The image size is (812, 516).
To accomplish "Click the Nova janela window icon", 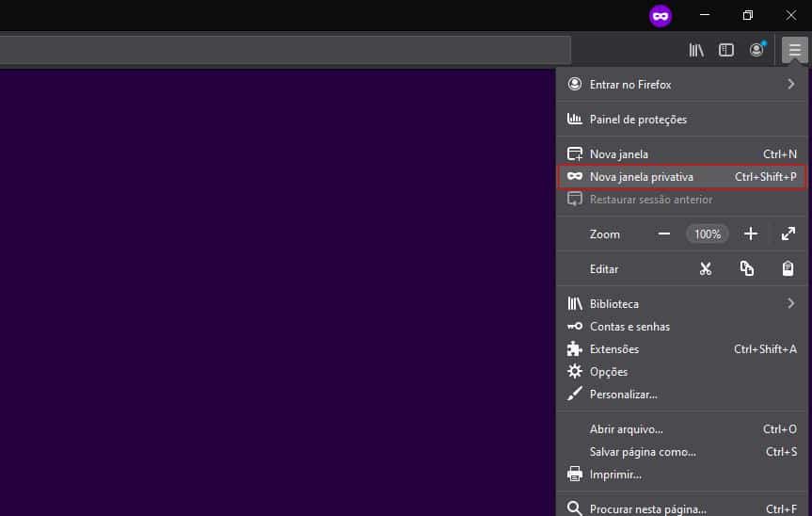I will coord(574,153).
